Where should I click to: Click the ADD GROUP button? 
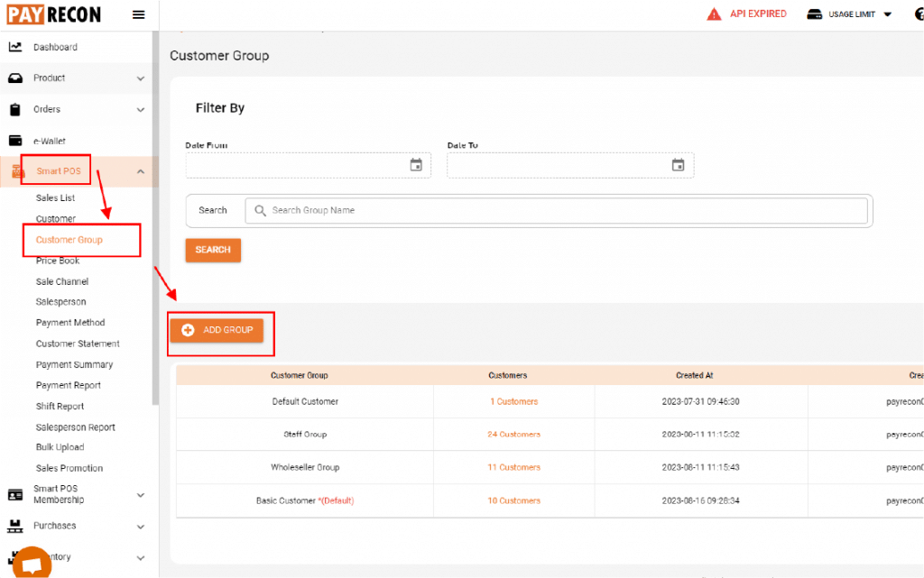[217, 330]
